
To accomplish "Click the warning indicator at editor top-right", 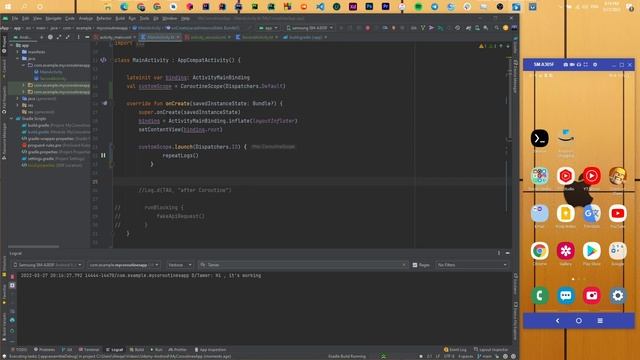I will click(481, 46).
